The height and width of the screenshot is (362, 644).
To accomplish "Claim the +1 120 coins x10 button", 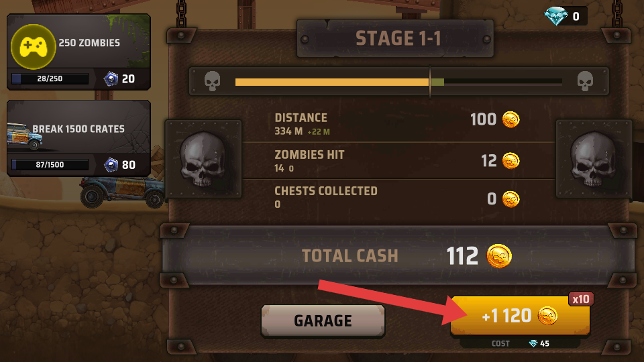I will click(521, 316).
